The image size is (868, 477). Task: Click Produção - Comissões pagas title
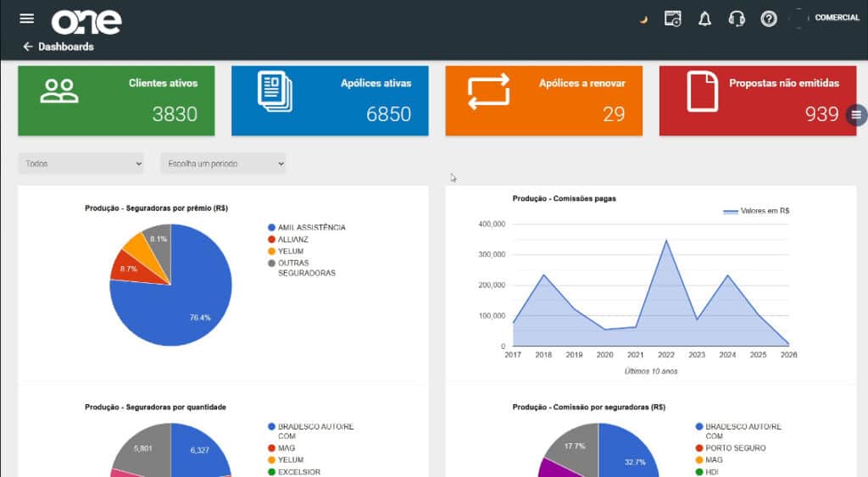(564, 198)
